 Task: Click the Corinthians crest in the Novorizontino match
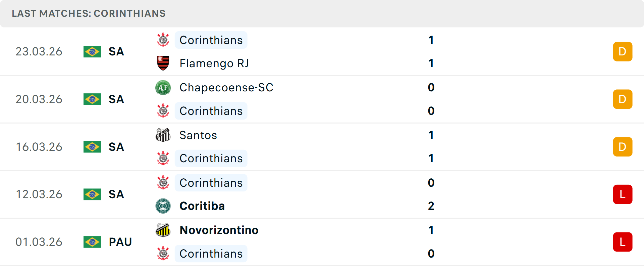[x=163, y=254]
